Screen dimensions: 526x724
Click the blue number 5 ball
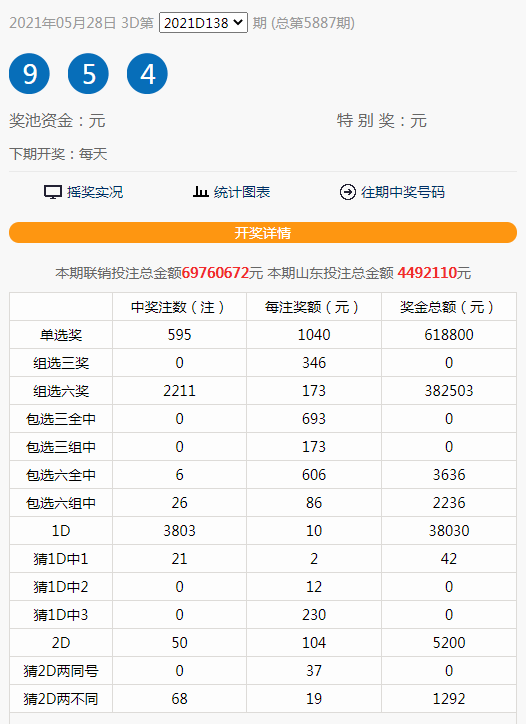click(88, 74)
